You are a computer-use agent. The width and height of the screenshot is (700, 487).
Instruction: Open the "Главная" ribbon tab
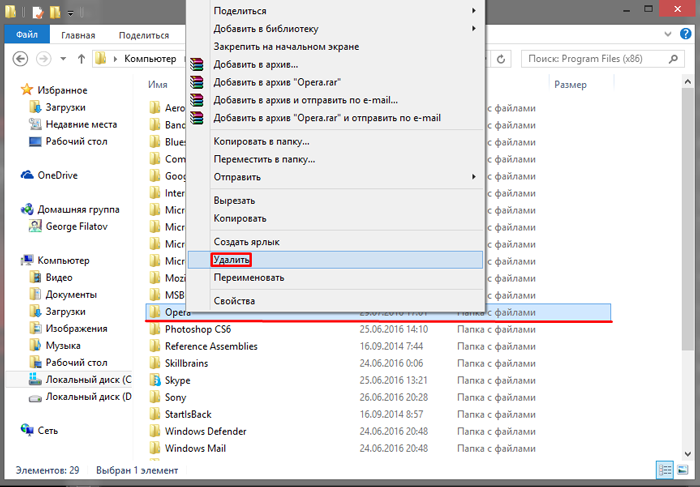pos(78,34)
